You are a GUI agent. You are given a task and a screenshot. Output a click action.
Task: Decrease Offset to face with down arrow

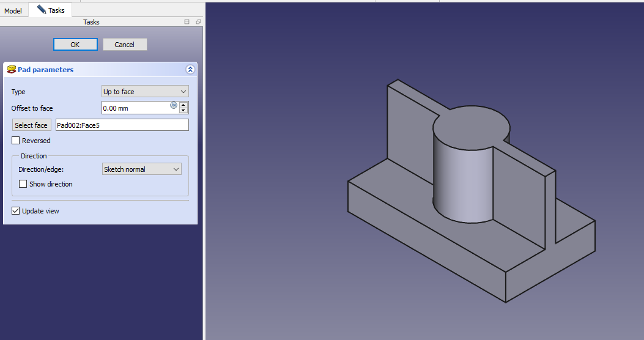pyautogui.click(x=183, y=111)
